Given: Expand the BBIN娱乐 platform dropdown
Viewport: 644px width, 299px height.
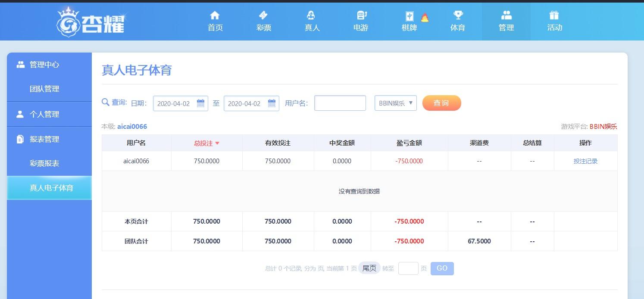Looking at the screenshot, I should click(396, 103).
